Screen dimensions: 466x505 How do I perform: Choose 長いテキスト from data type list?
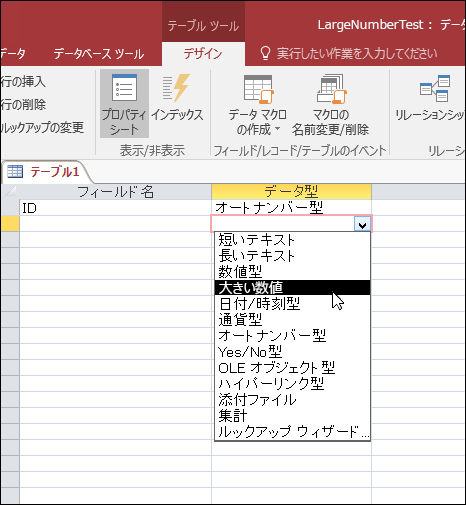point(292,256)
